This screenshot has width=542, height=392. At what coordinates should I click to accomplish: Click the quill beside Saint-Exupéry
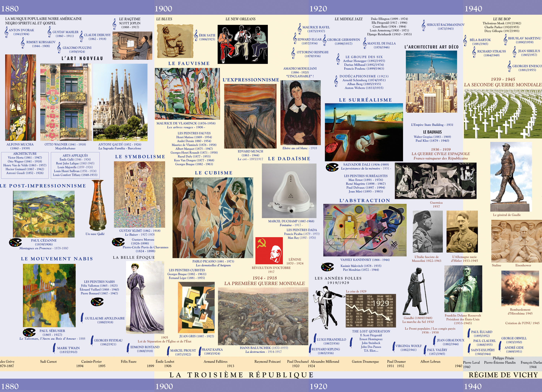[469, 349]
